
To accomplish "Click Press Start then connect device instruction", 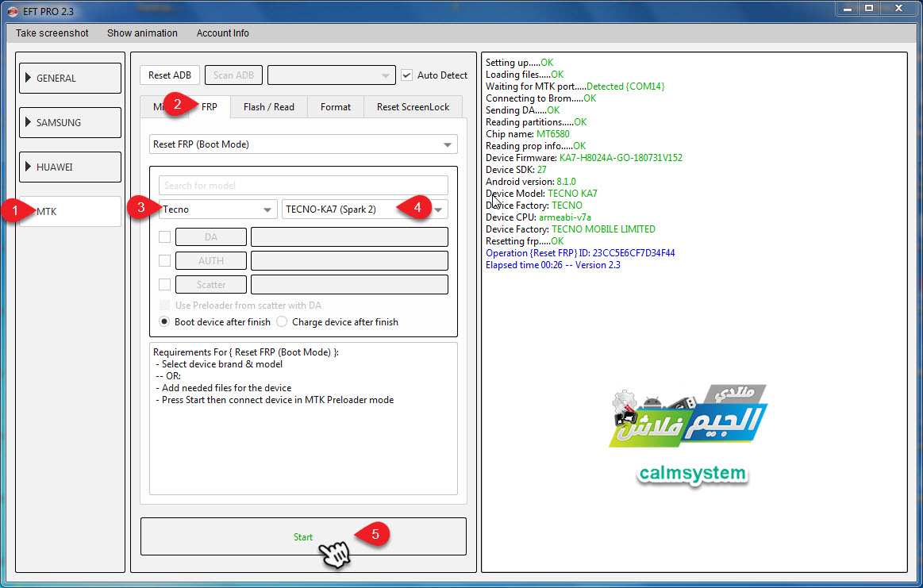I will tap(275, 400).
